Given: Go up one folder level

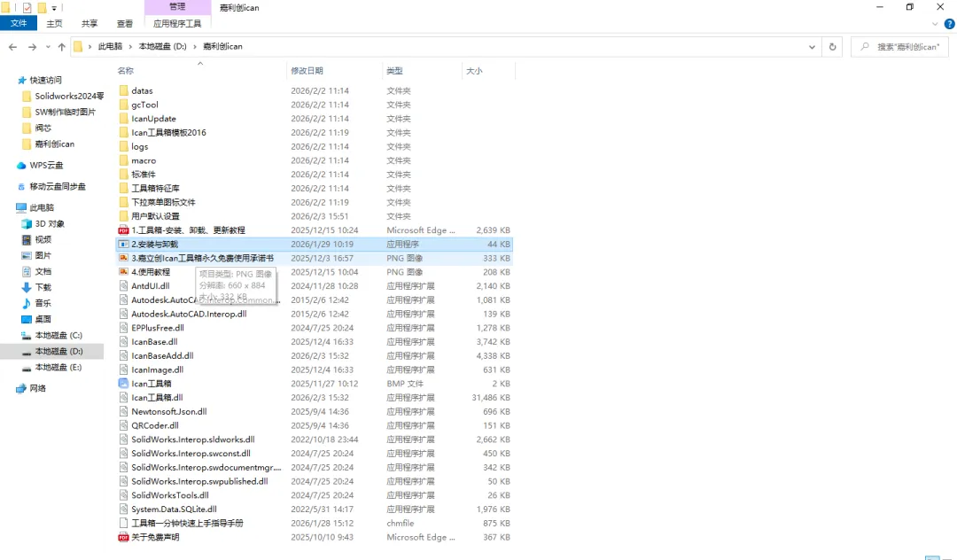Looking at the screenshot, I should (62, 47).
